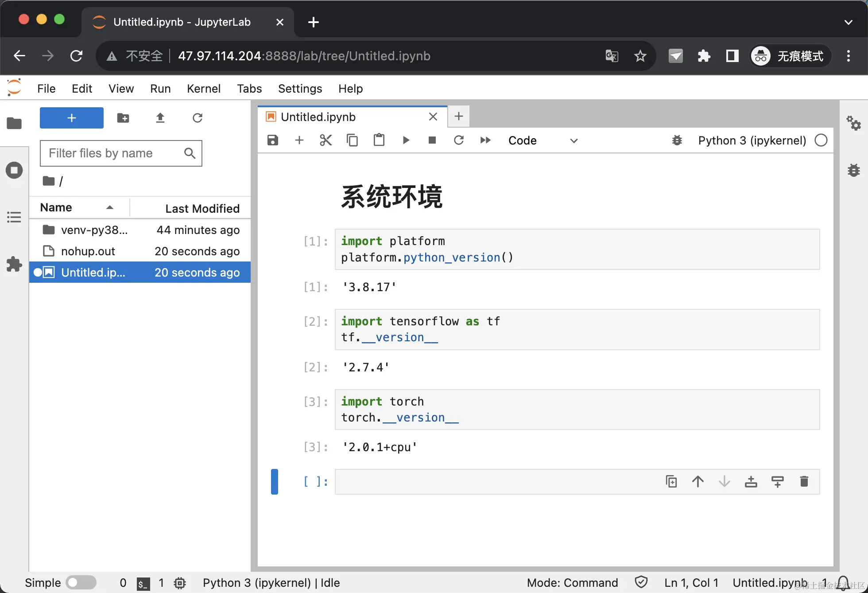Delete the active cell with trash icon
Screen dimensions: 868x593
[804, 481]
